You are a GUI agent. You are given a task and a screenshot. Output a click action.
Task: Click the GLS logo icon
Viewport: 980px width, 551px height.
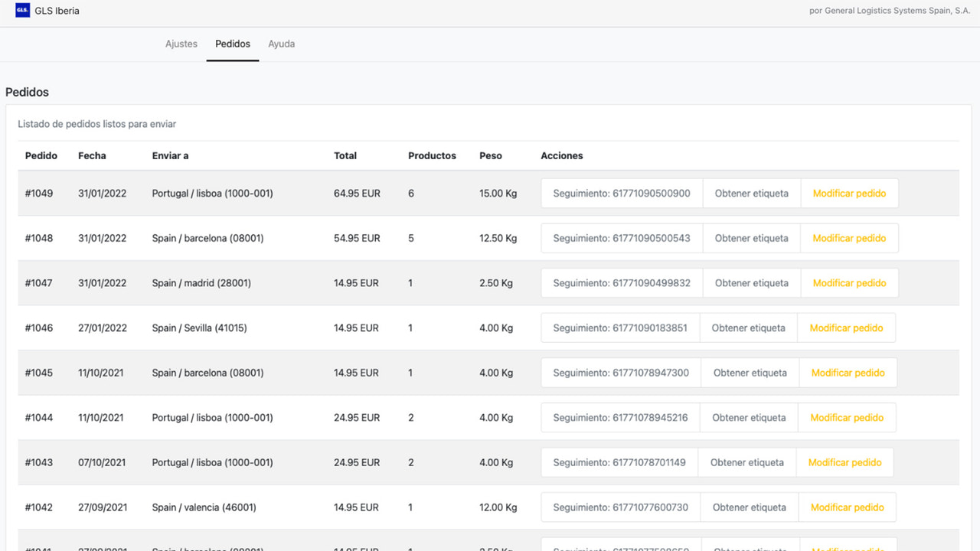[x=20, y=11]
